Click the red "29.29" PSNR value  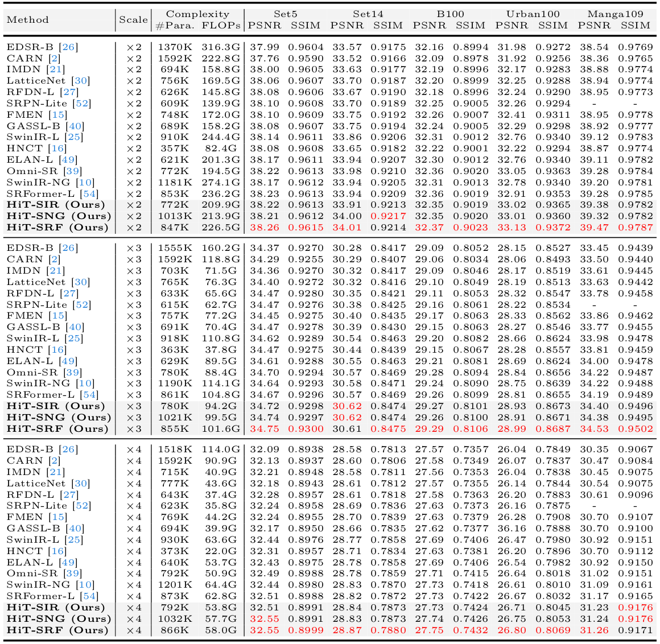pyautogui.click(x=430, y=429)
